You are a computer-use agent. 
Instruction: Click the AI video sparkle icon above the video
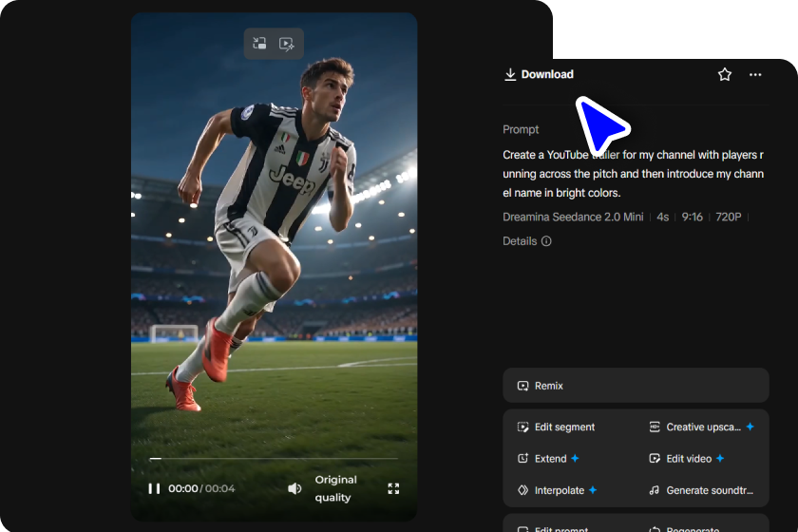click(287, 44)
